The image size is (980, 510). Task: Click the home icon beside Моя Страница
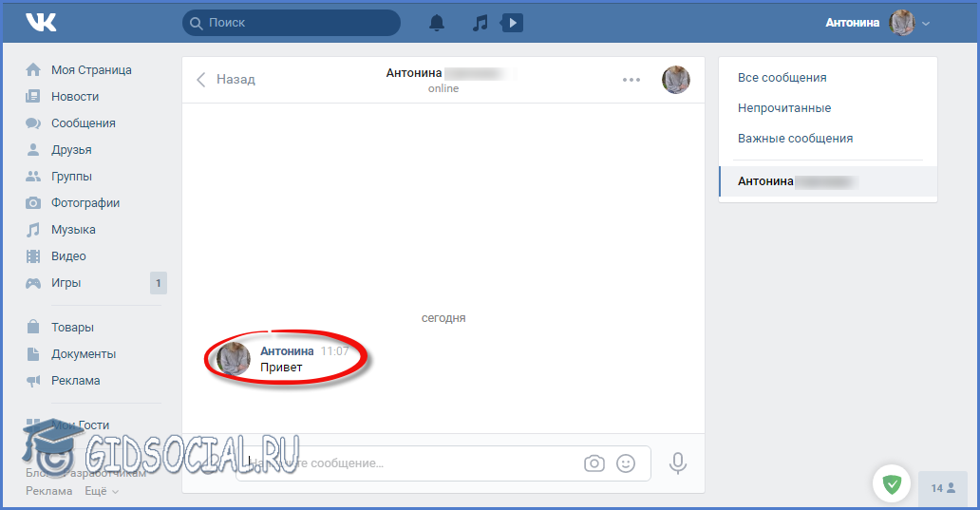[x=33, y=69]
